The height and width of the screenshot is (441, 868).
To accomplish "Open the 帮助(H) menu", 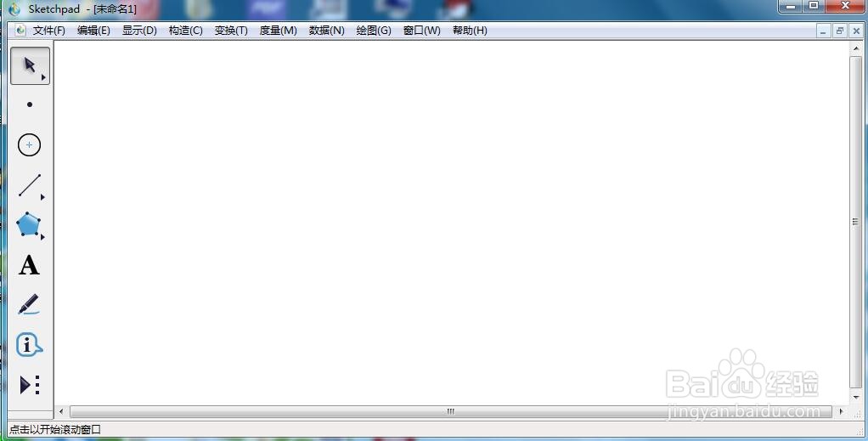I will (470, 31).
